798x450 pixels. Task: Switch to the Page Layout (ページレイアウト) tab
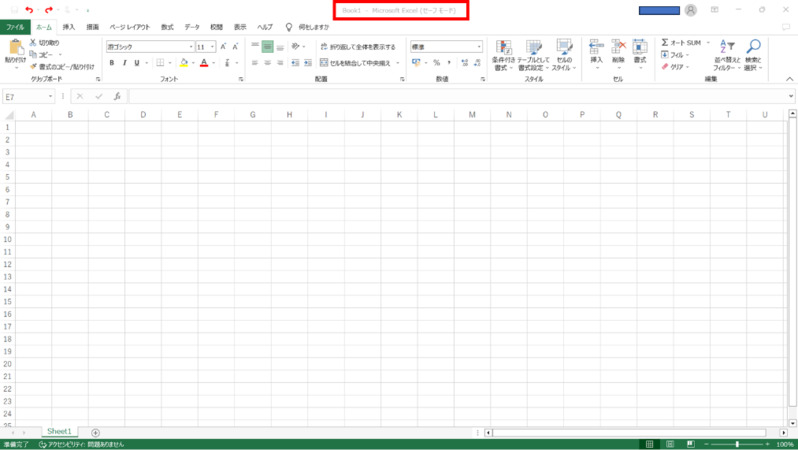[x=130, y=27]
